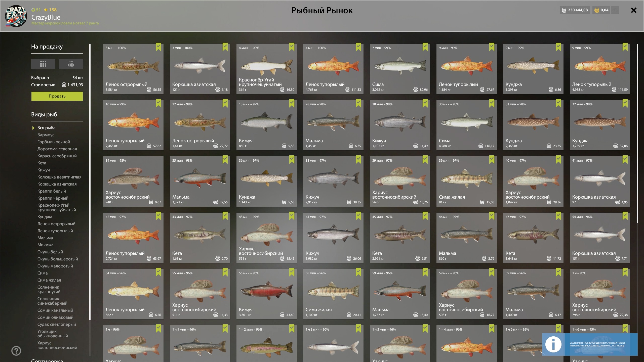
Task: Click the silver coin balance 230 444,08
Action: [x=575, y=10]
